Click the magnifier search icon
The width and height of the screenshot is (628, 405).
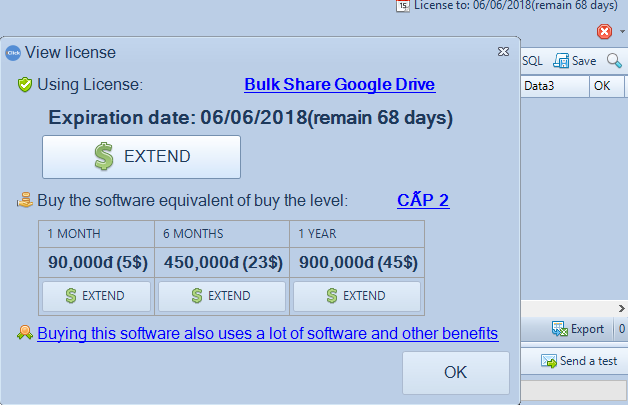pos(614,61)
